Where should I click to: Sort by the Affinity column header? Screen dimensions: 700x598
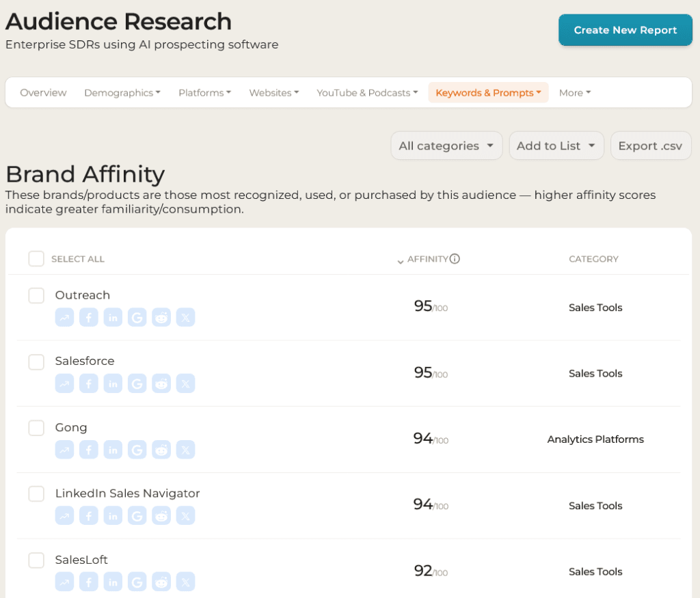pos(427,259)
